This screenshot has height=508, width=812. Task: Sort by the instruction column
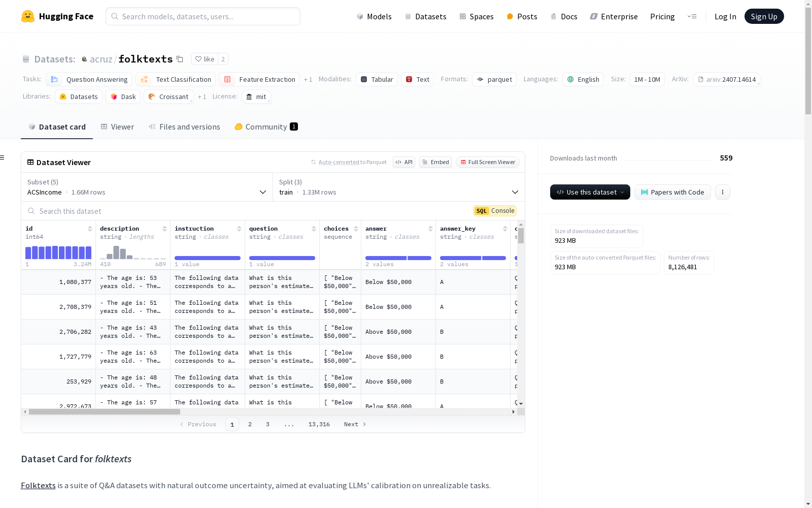coord(239,229)
